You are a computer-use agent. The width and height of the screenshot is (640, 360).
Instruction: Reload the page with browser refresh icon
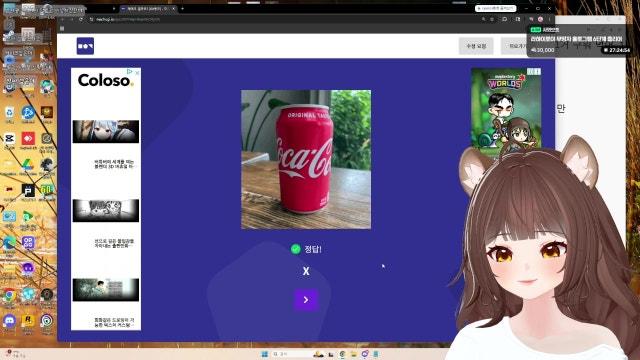point(81,19)
